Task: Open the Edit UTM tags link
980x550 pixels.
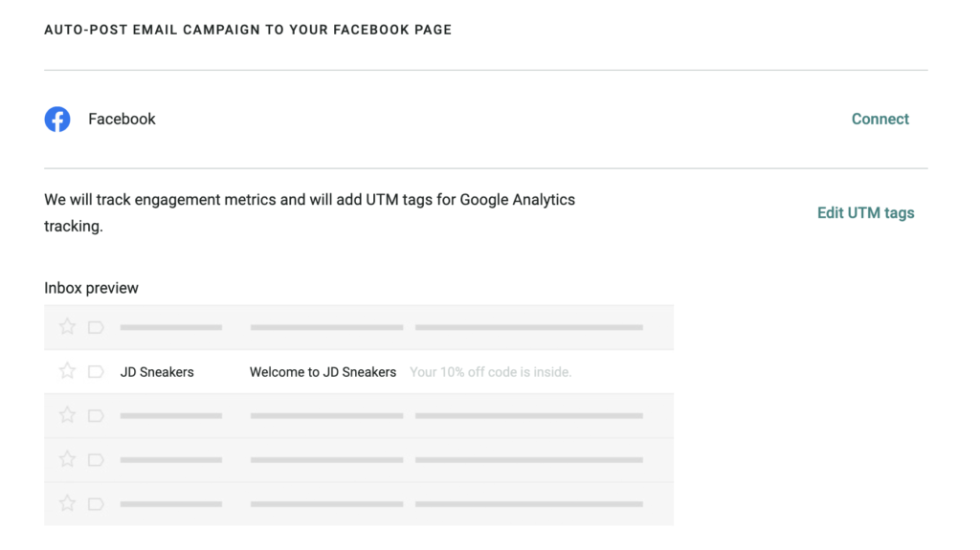Action: (x=865, y=213)
